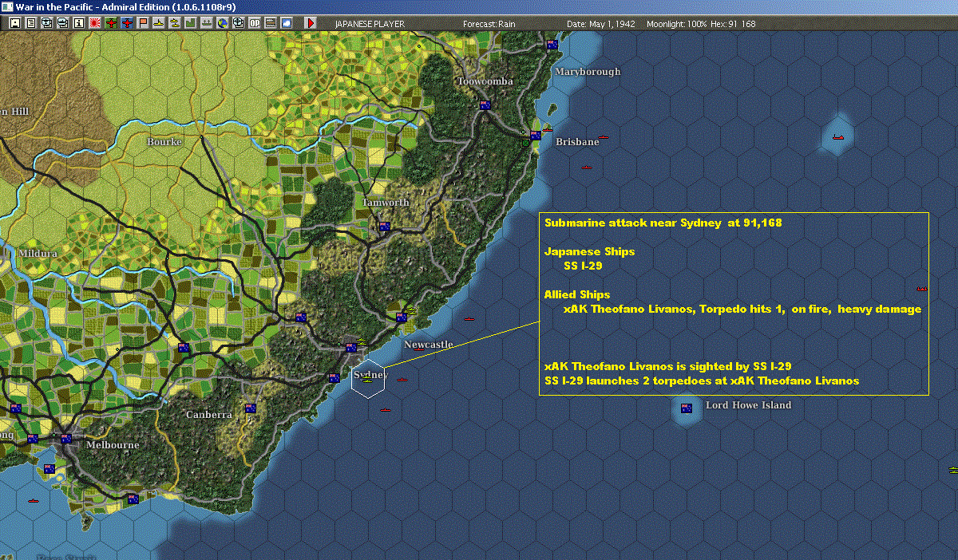Click the JAPANESE PLAYER status label
The width and height of the screenshot is (958, 560).
pyautogui.click(x=370, y=24)
